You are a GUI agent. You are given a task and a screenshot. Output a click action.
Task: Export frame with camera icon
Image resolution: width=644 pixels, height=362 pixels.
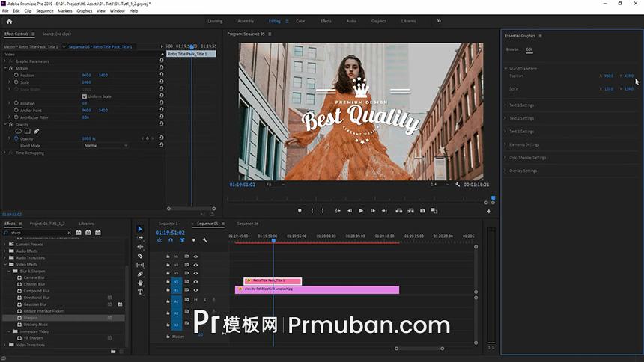point(422,211)
